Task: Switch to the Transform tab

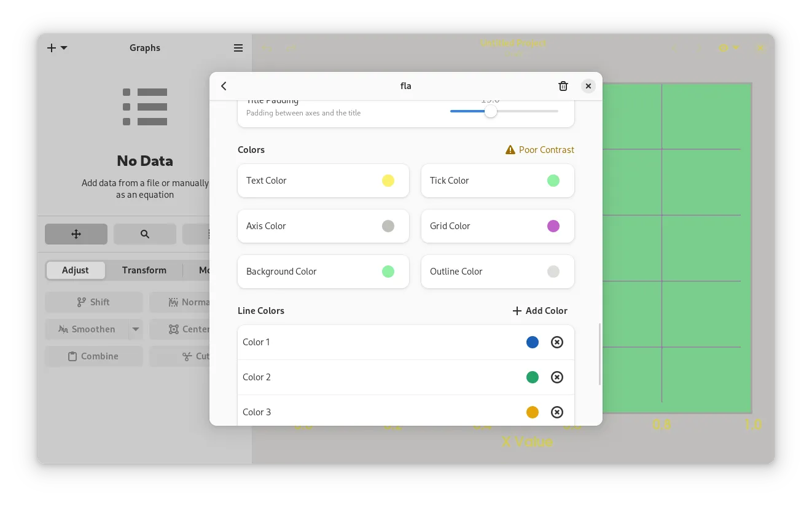Action: tap(144, 270)
